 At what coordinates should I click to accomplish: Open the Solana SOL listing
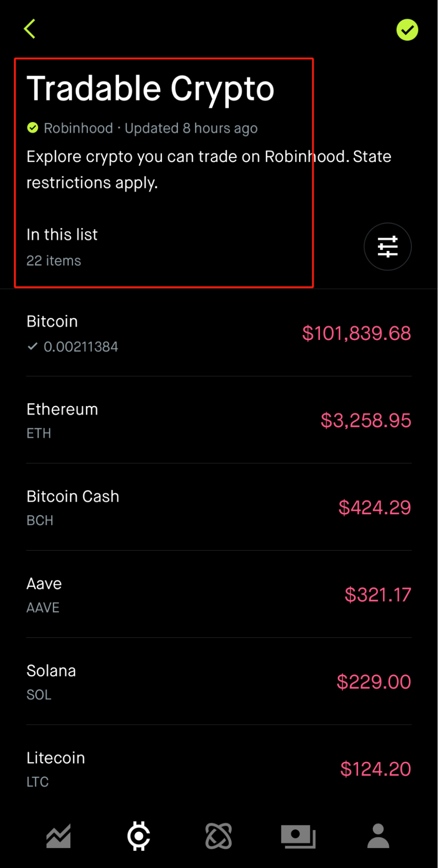(x=219, y=682)
